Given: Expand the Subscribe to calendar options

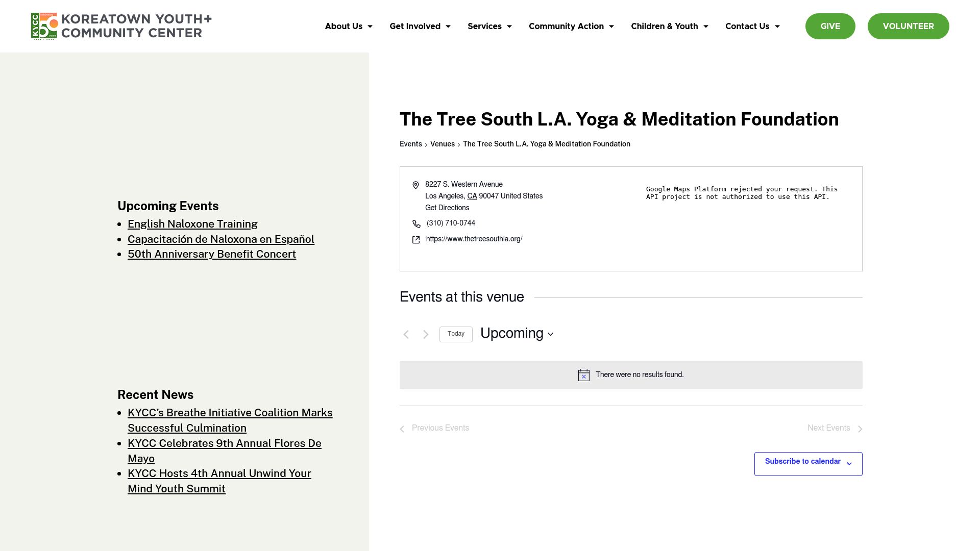Looking at the screenshot, I should tap(808, 463).
